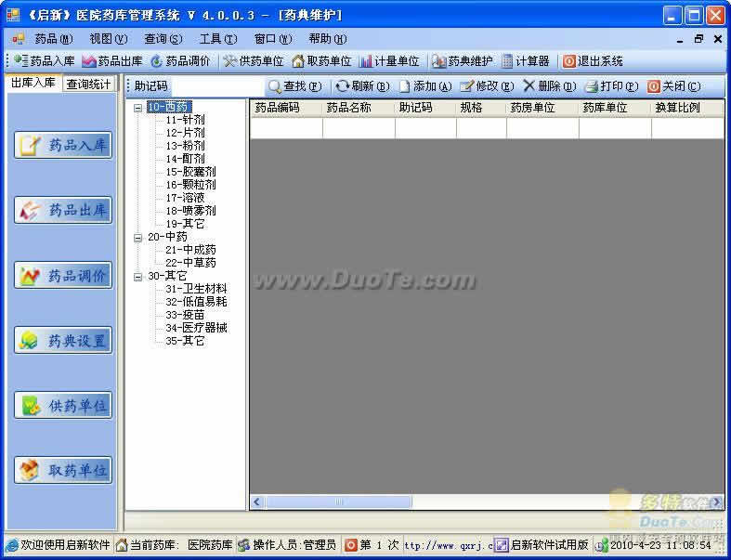Image resolution: width=731 pixels, height=560 pixels.
Task: Click the 换算比例 column header
Action: pos(687,108)
